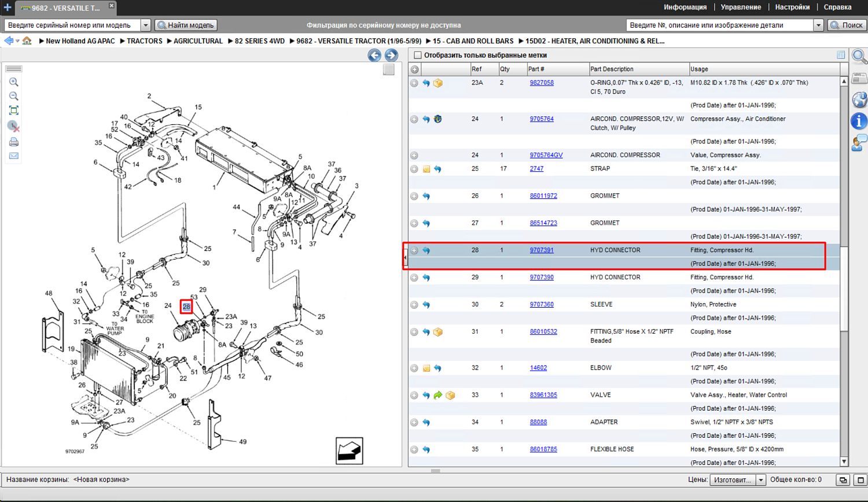
Task: Open the Настройки menu
Action: (792, 8)
